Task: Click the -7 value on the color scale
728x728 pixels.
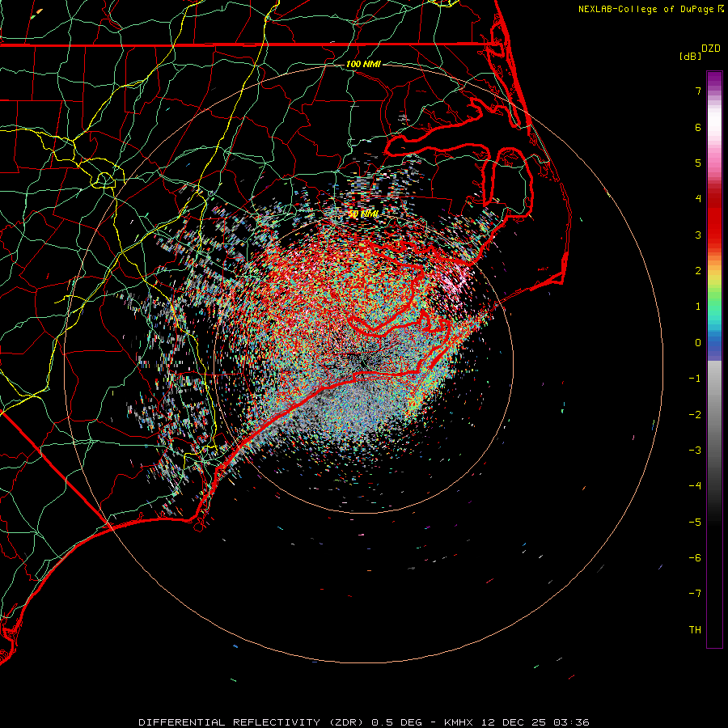Action: (x=695, y=594)
